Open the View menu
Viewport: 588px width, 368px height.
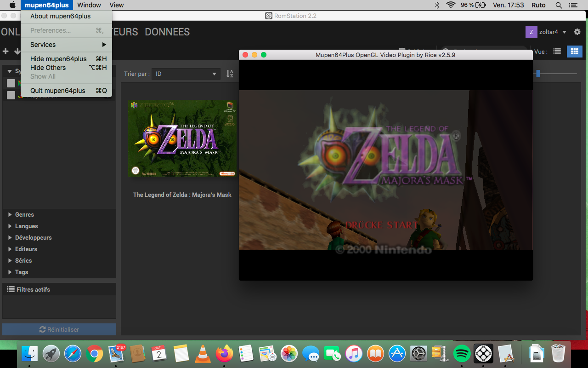[x=117, y=5]
